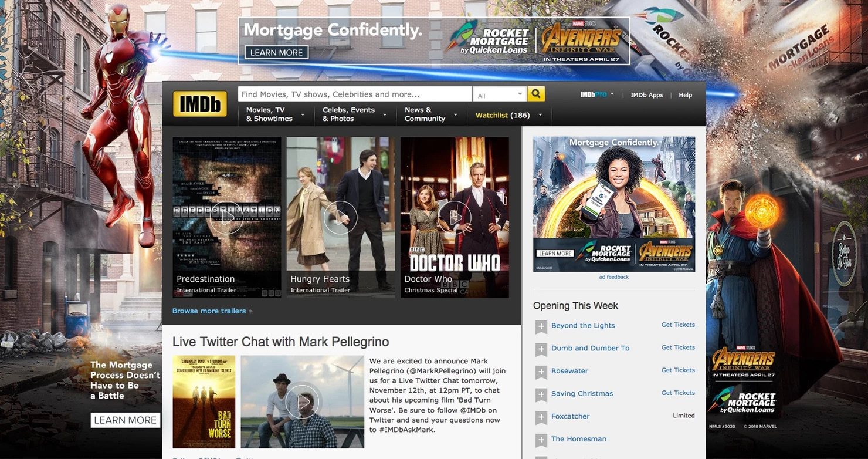
Task: Click the IMDb logo
Action: tap(200, 104)
